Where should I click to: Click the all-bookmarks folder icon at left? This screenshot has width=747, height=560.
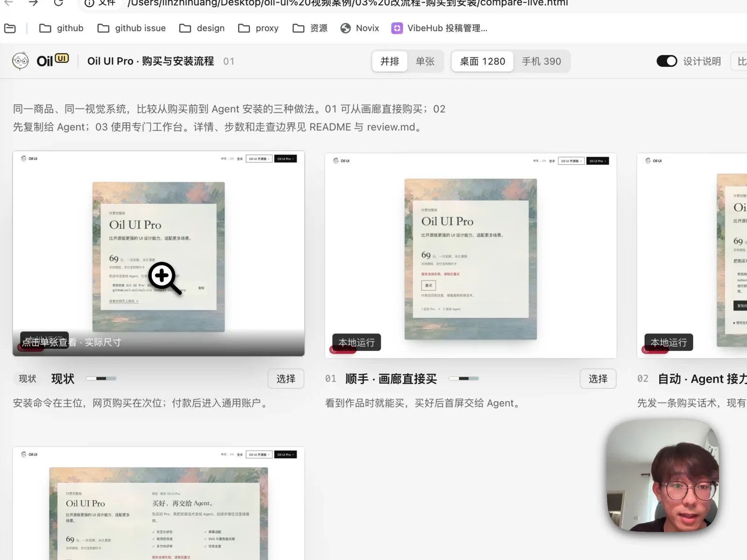pyautogui.click(x=10, y=28)
